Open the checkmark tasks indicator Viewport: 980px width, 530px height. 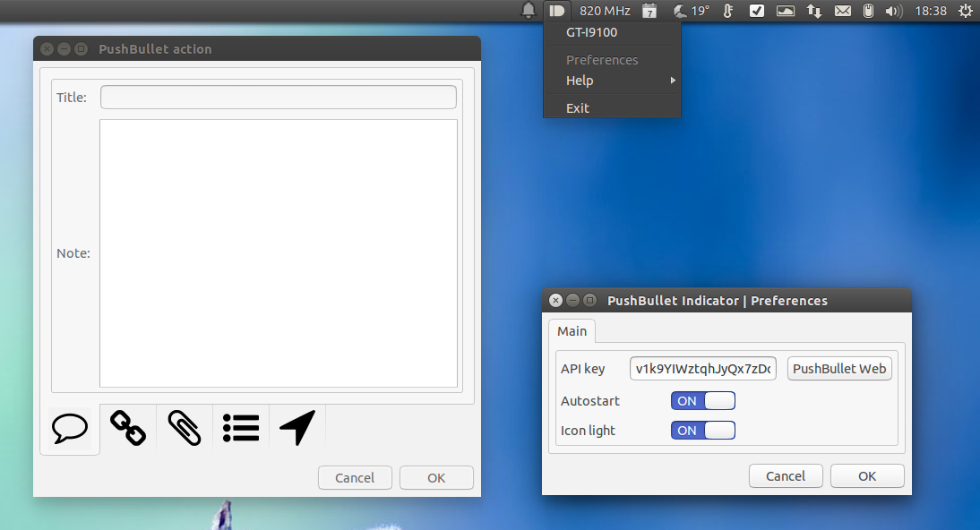click(x=757, y=11)
